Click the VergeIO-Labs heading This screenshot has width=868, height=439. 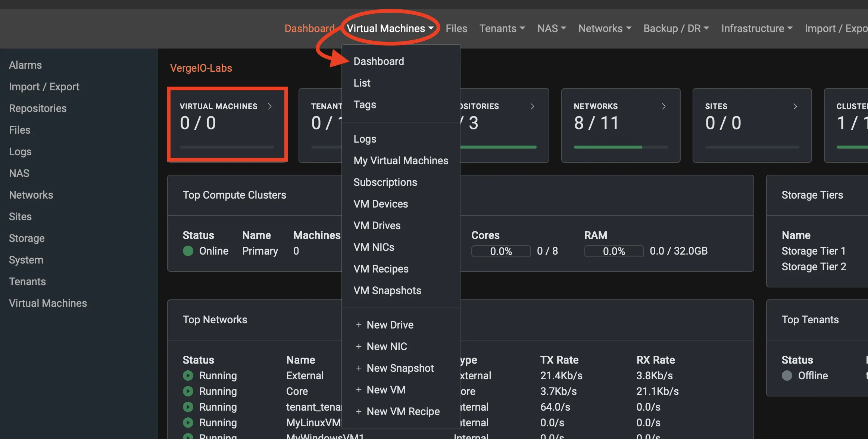(x=201, y=68)
